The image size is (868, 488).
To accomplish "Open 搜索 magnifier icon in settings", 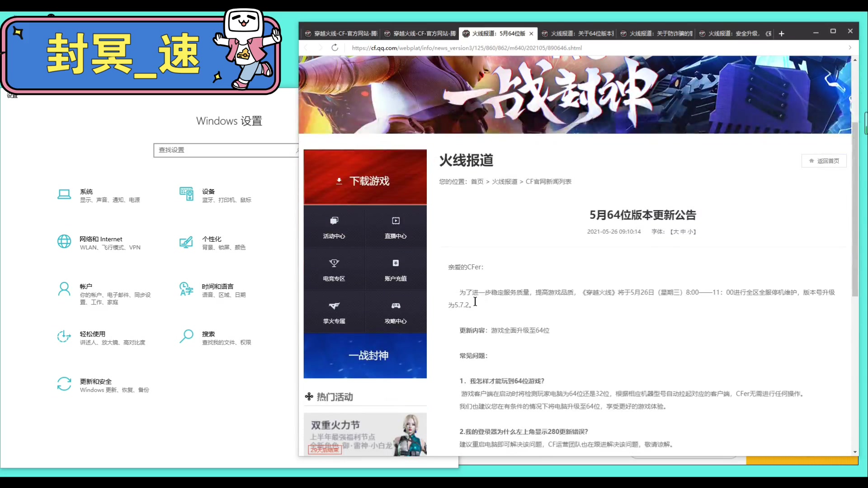I will coord(186,337).
